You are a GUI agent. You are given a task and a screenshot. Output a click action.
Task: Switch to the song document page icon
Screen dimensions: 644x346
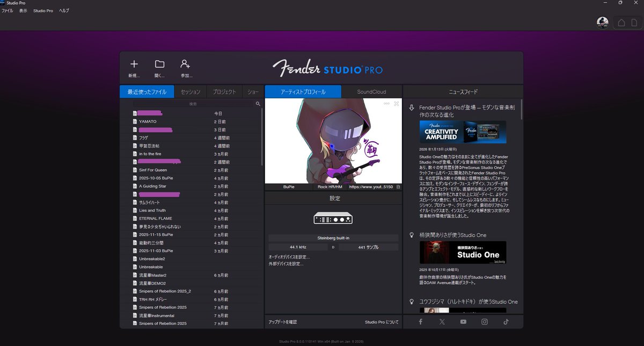(634, 23)
